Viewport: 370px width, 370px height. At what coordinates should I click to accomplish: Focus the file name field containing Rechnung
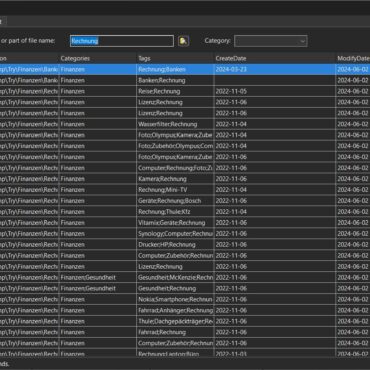[122, 41]
